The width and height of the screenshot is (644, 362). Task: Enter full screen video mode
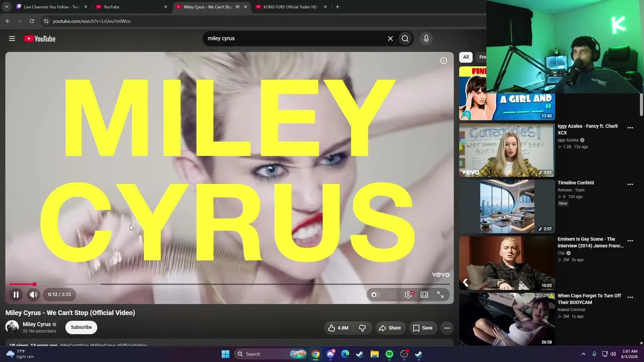(440, 295)
